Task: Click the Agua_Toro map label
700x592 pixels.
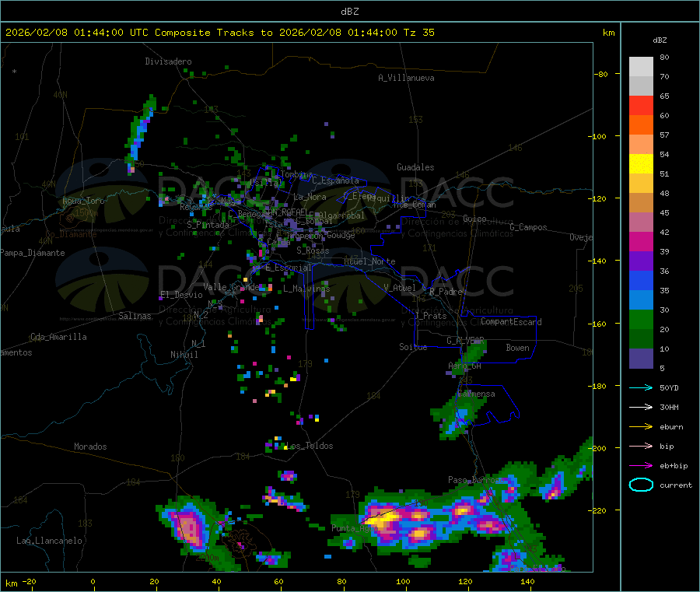Action: (83, 201)
